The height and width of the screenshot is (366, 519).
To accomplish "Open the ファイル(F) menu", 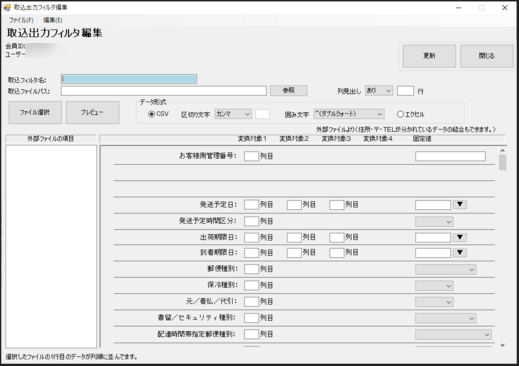I will (x=21, y=20).
